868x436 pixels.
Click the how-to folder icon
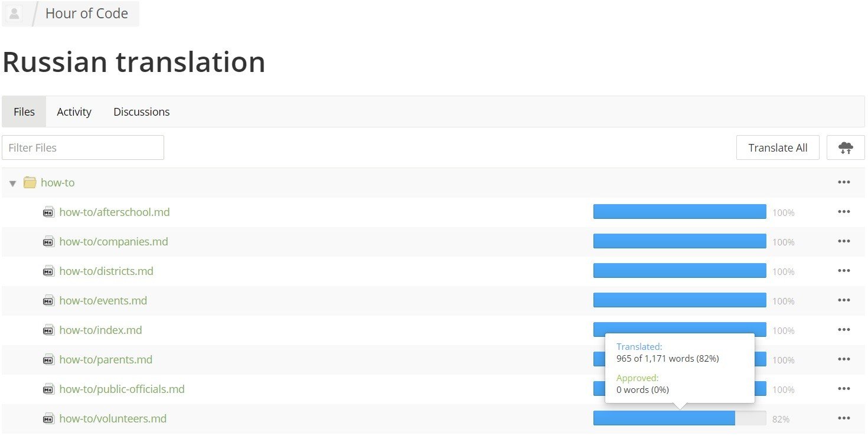point(30,183)
